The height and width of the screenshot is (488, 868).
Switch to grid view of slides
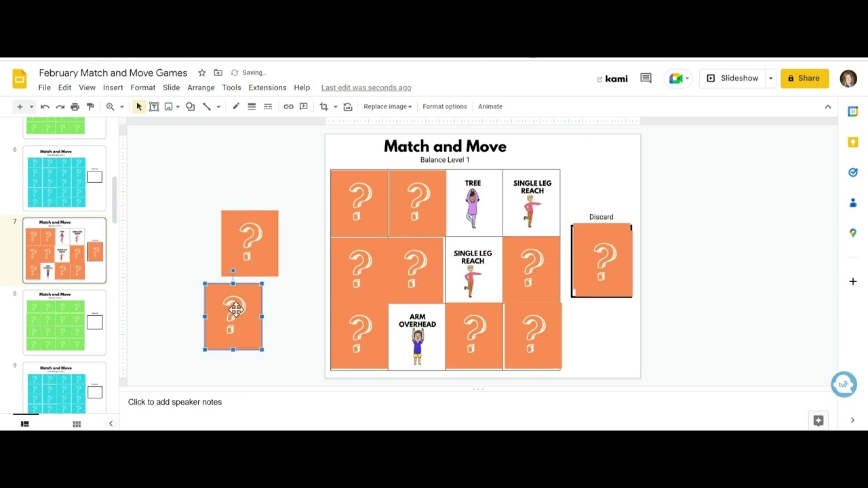coord(77,424)
